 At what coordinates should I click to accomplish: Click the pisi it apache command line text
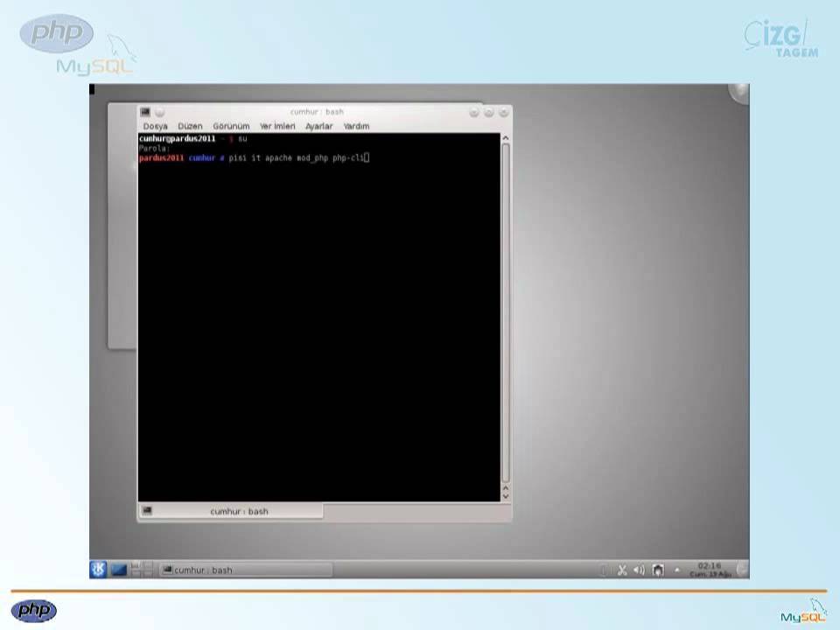(297, 157)
